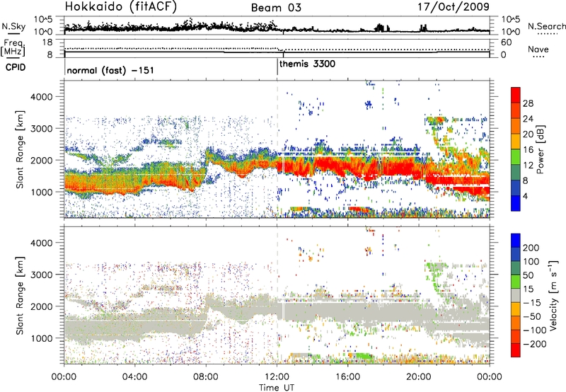Click the 'Nave' legend label
Screen dimensions: 566x392
[x=538, y=50]
